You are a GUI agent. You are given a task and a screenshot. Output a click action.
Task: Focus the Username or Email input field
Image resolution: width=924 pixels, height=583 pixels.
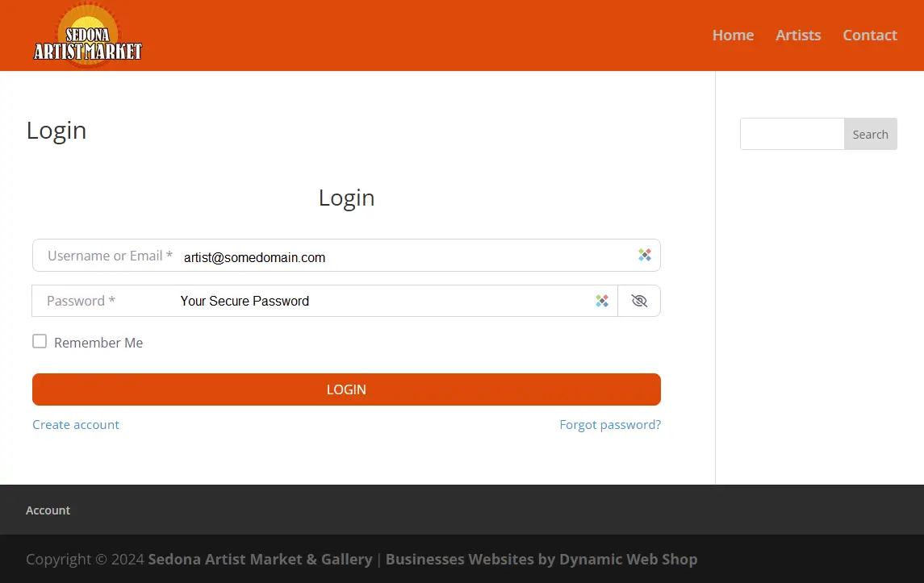click(x=403, y=256)
